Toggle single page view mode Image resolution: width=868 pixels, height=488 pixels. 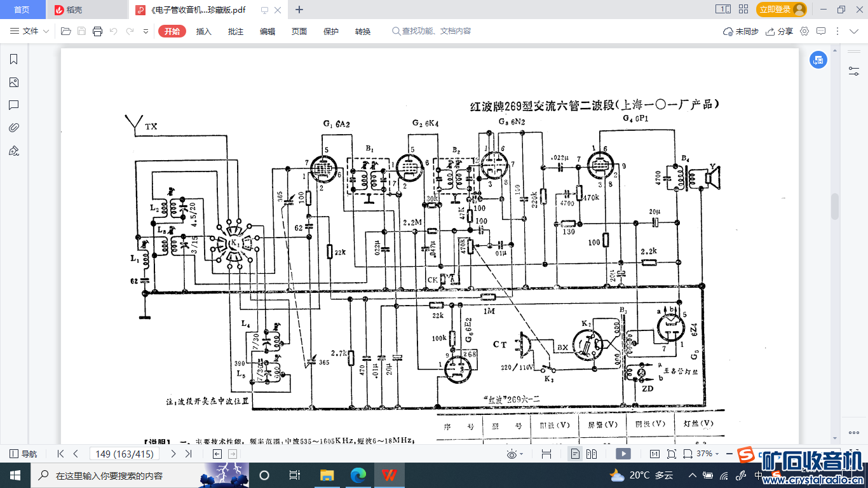[575, 454]
